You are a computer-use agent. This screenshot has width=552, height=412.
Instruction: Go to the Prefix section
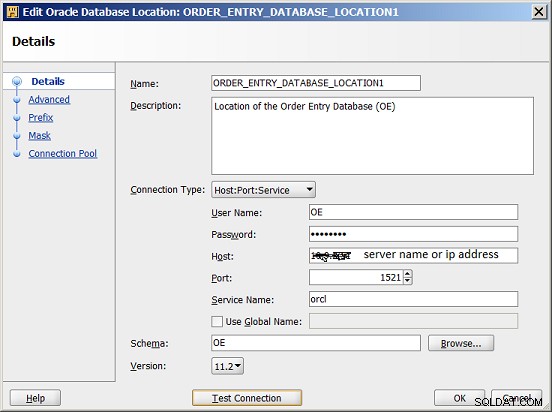pos(40,118)
